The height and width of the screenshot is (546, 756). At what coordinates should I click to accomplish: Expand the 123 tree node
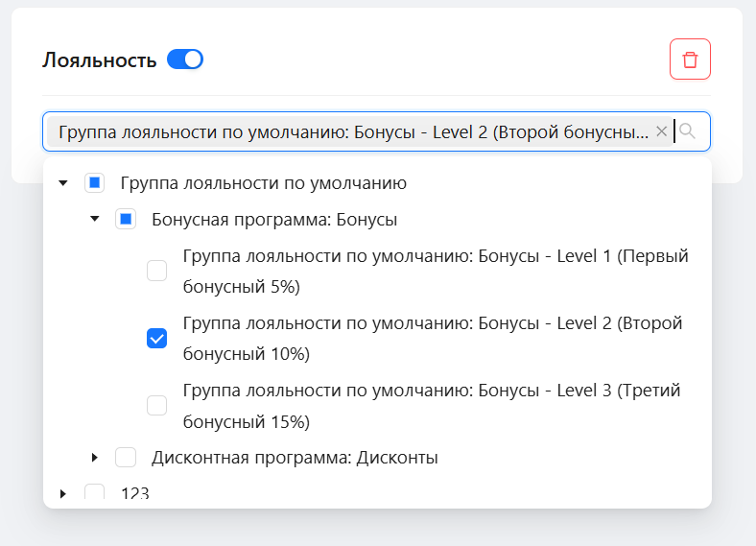pos(63,493)
